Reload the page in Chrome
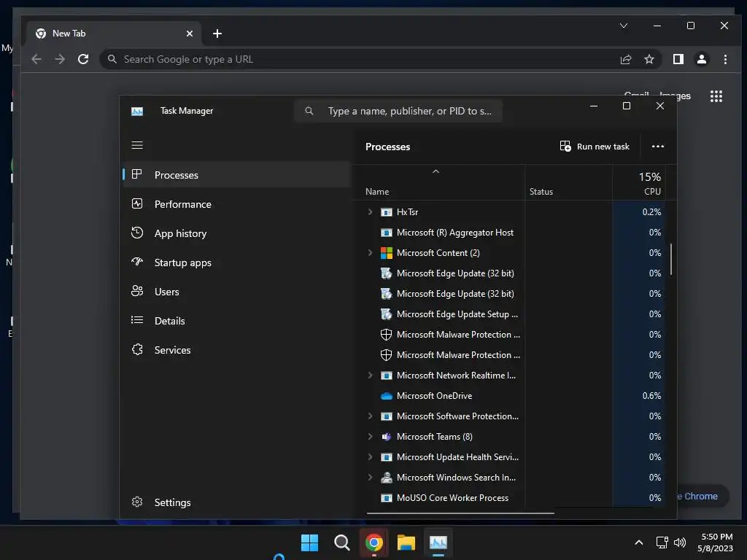The height and width of the screenshot is (560, 747). (x=83, y=59)
